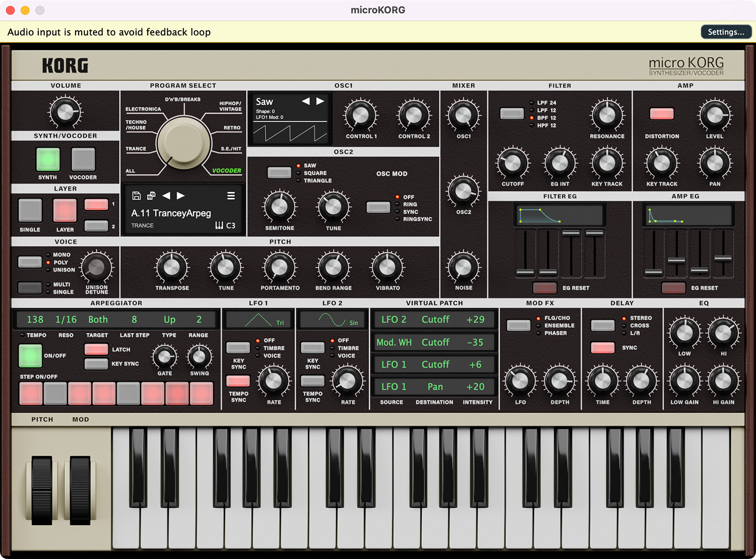Screen dimensions: 756x559
Task: Cycle OSC2 waveform selector button
Action: [279, 173]
